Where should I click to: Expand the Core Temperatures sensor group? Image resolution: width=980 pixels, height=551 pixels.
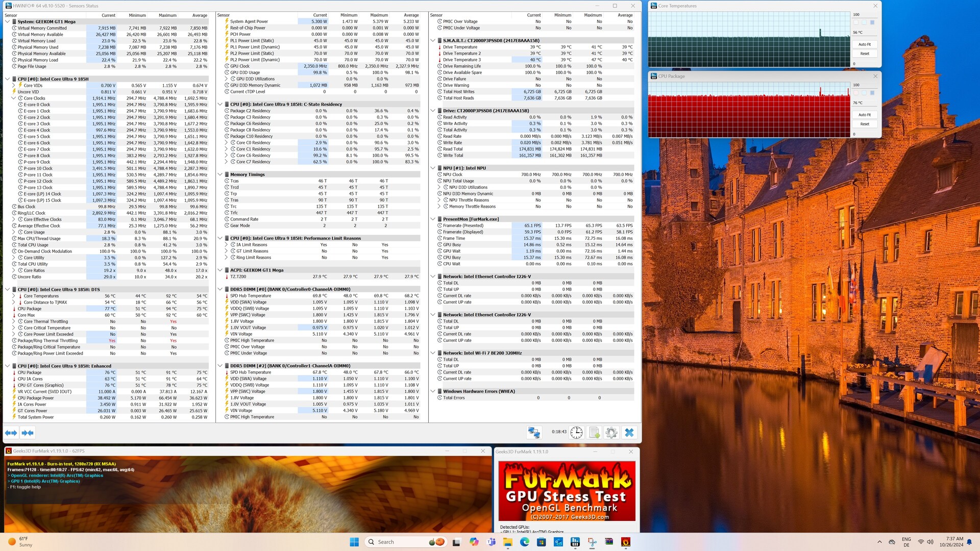tap(14, 296)
